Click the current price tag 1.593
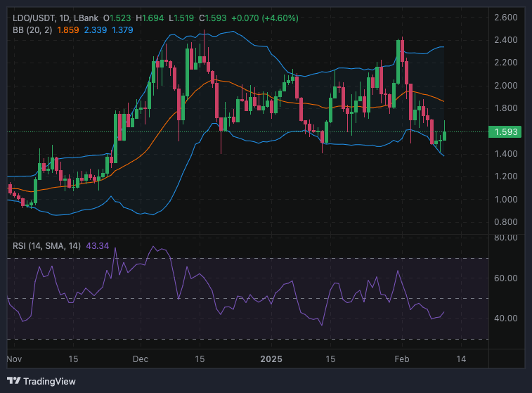The width and height of the screenshot is (532, 393). [505, 131]
